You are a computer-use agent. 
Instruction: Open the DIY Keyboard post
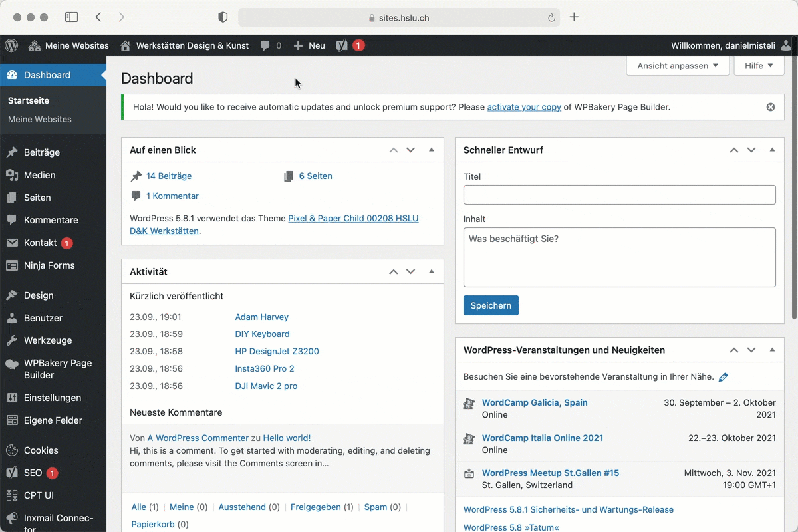tap(263, 334)
